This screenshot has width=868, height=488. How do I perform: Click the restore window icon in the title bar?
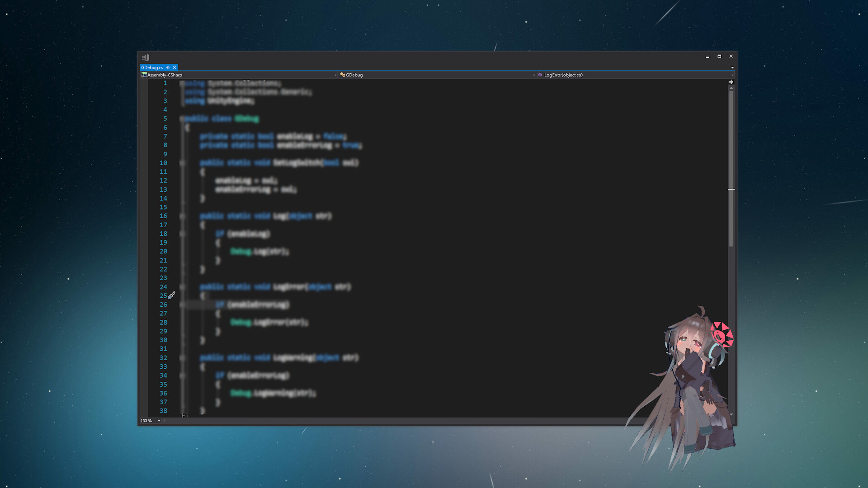point(719,56)
